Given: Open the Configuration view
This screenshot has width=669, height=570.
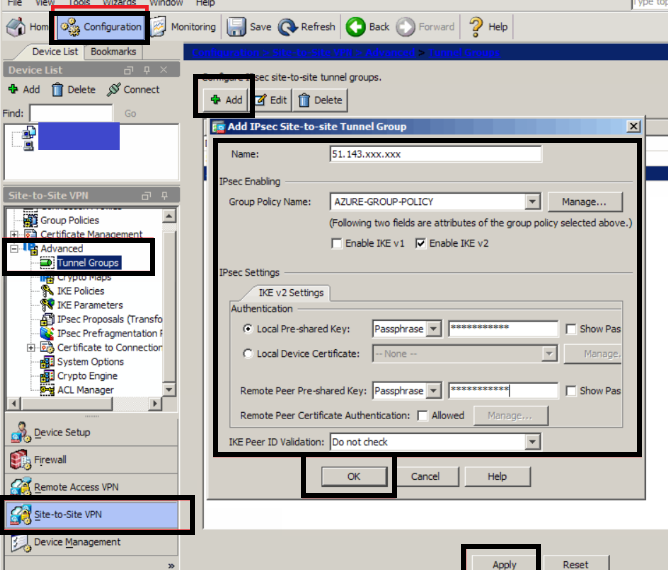Looking at the screenshot, I should click(101, 27).
